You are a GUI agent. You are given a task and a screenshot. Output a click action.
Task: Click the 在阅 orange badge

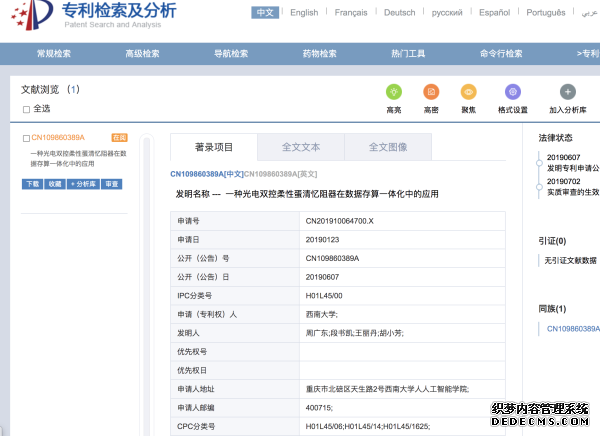point(119,137)
